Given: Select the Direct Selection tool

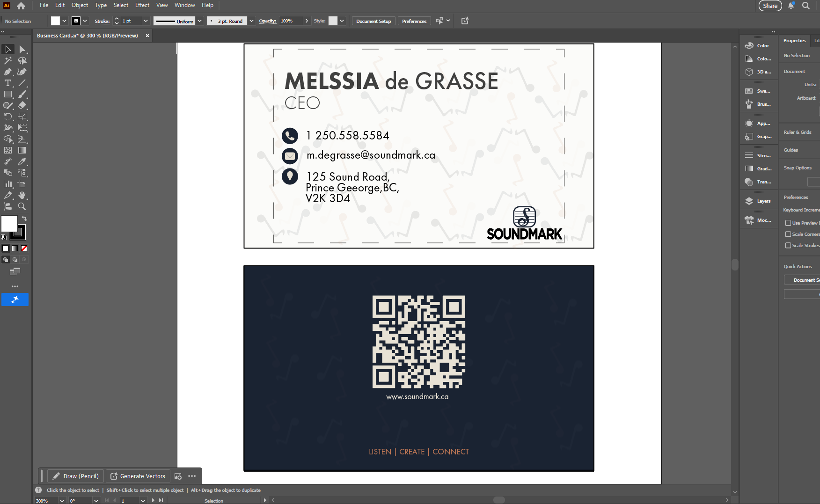Looking at the screenshot, I should tap(22, 49).
